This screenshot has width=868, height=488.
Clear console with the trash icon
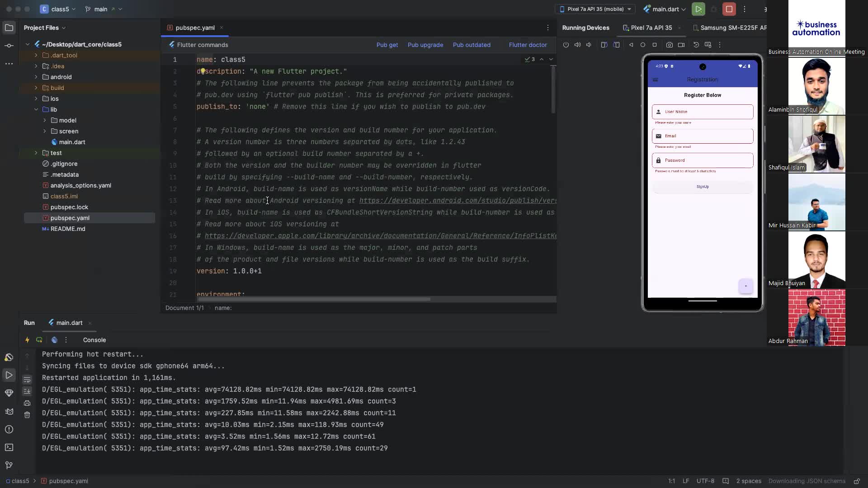pyautogui.click(x=27, y=415)
